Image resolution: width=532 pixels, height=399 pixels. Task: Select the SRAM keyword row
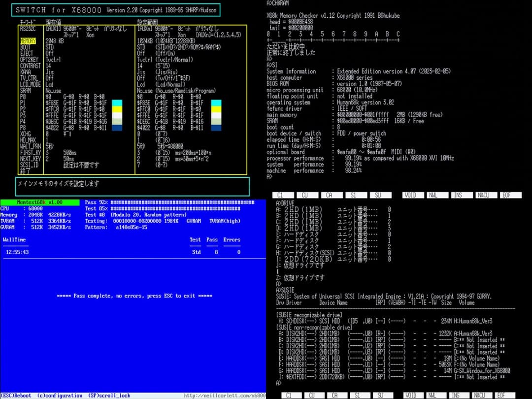pos(26,91)
